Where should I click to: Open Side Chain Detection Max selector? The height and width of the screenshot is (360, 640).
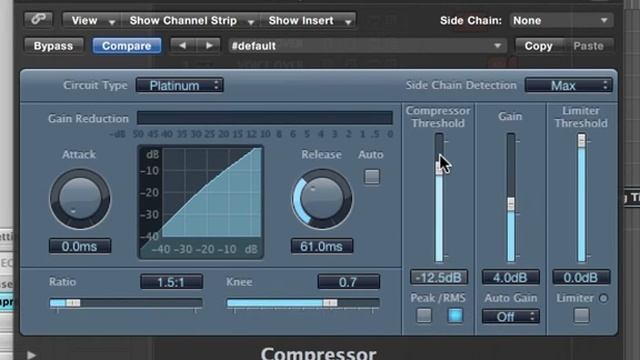coord(569,85)
